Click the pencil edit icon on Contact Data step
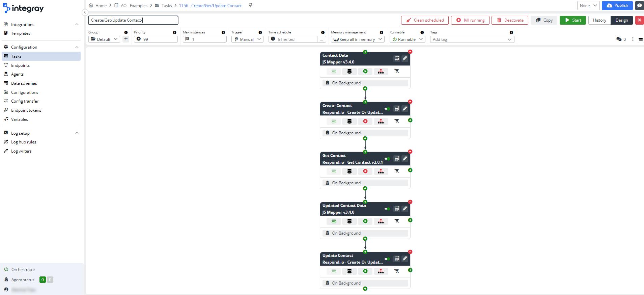 405,58
